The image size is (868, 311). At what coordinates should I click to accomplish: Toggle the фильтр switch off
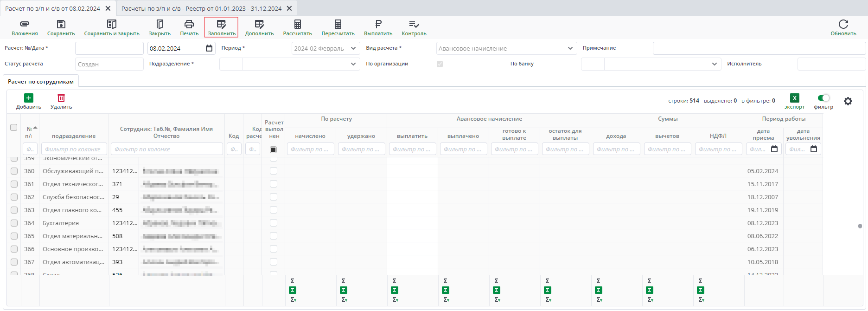click(823, 98)
